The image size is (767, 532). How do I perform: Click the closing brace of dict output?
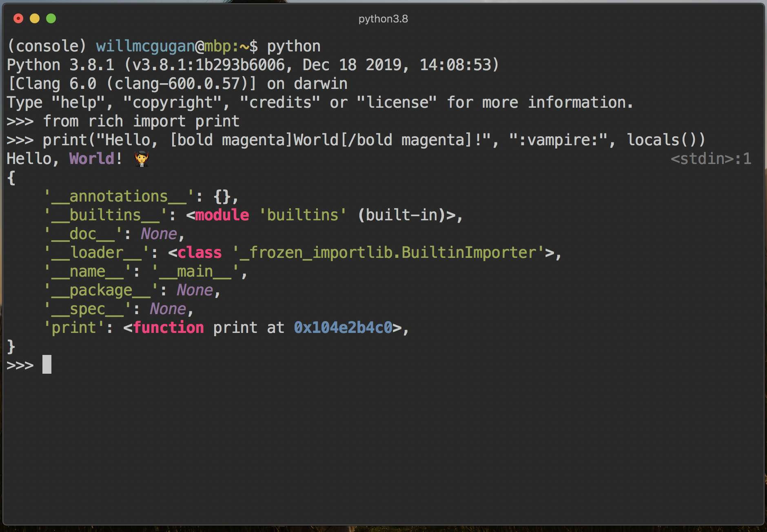pyautogui.click(x=11, y=346)
